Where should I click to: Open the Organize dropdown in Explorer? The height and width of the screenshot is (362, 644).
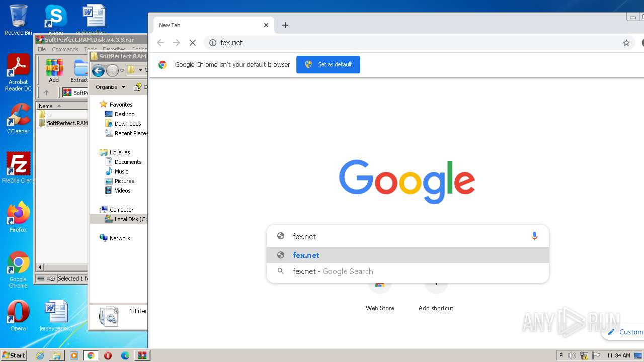pos(110,87)
